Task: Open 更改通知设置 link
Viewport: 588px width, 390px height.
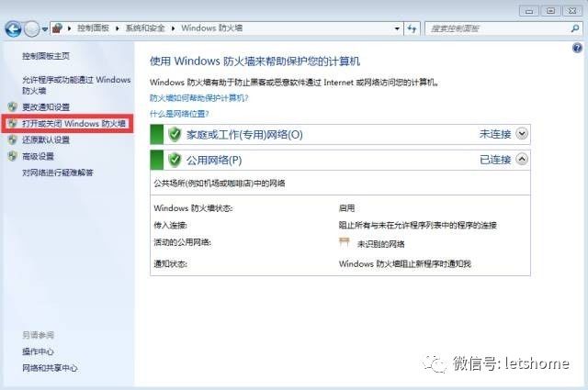Action: 46,107
